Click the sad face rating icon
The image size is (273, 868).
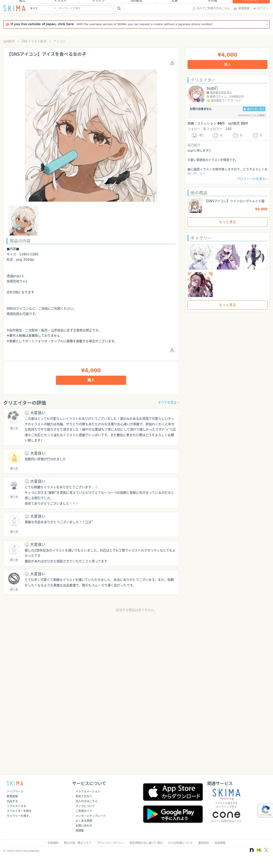pos(256,135)
